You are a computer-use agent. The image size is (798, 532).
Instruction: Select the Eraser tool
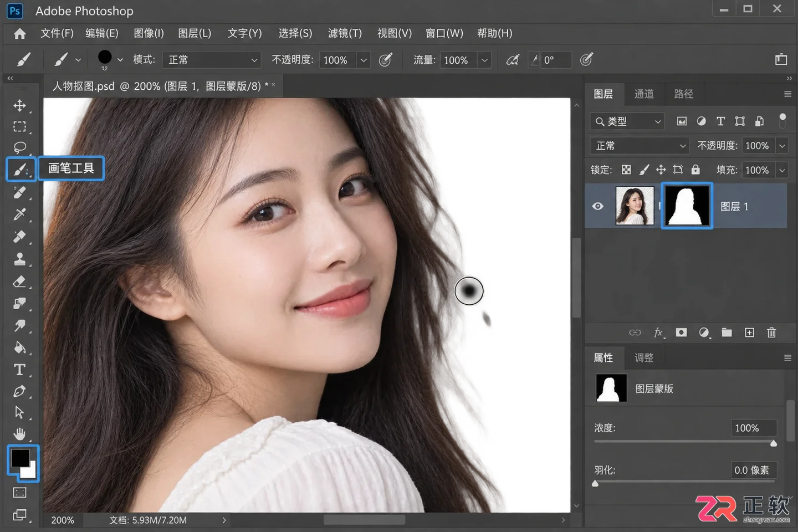[19, 281]
